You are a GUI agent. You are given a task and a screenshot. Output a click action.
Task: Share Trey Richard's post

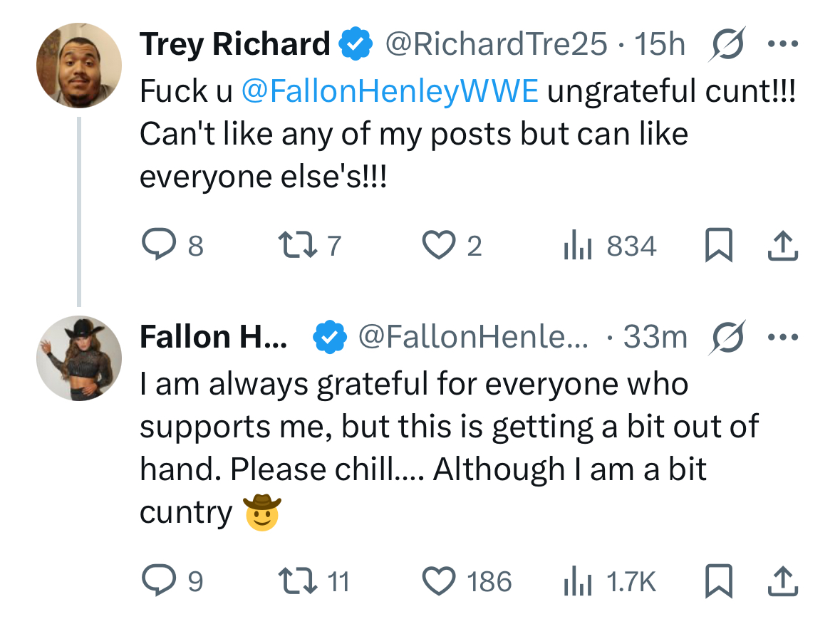coord(784,246)
